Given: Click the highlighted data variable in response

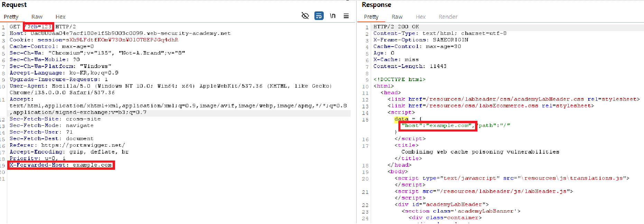Looking at the screenshot, I should point(401,119).
